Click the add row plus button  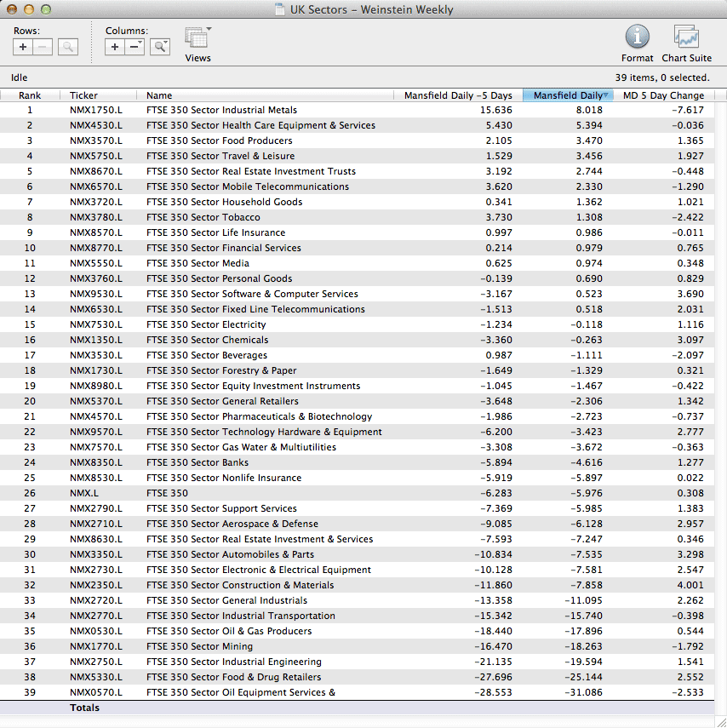pos(23,47)
